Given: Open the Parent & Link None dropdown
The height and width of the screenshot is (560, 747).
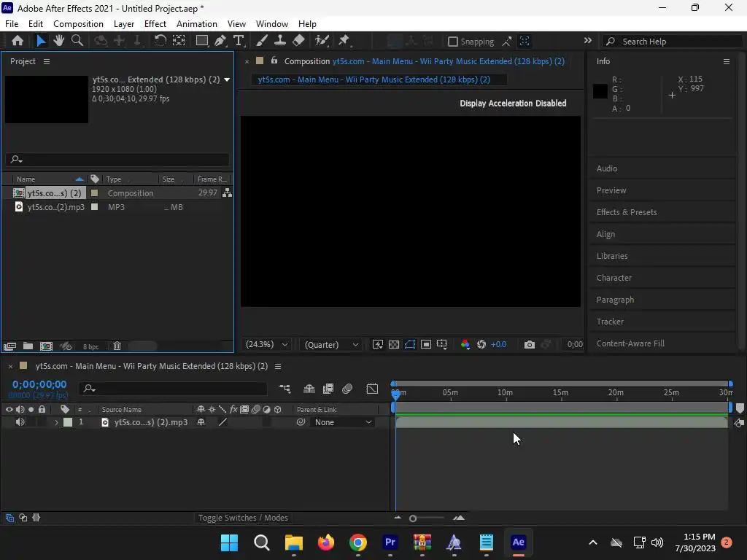Looking at the screenshot, I should coord(342,422).
